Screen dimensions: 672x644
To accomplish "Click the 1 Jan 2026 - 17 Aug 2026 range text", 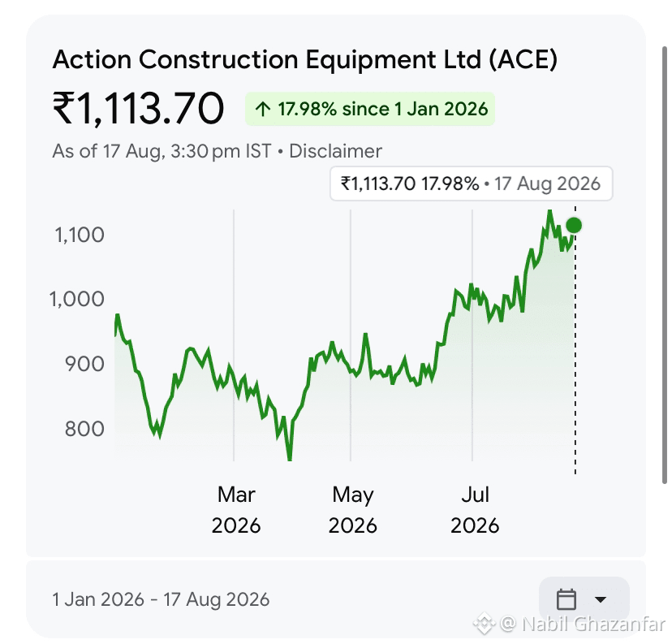I will pos(161,599).
